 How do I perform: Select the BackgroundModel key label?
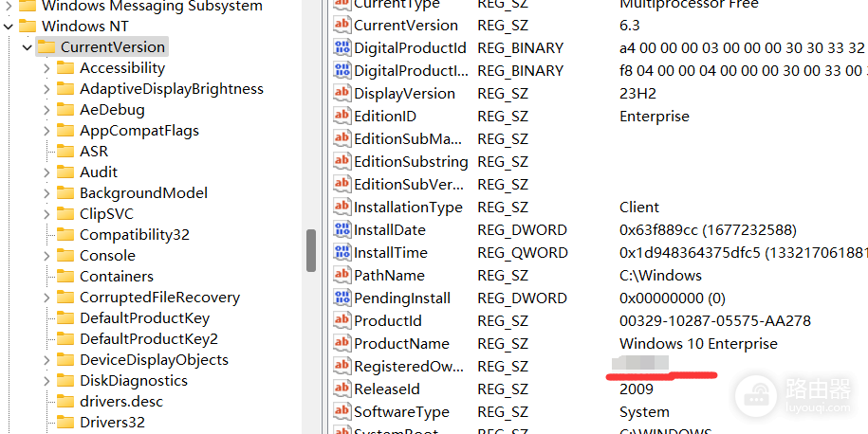pos(143,193)
